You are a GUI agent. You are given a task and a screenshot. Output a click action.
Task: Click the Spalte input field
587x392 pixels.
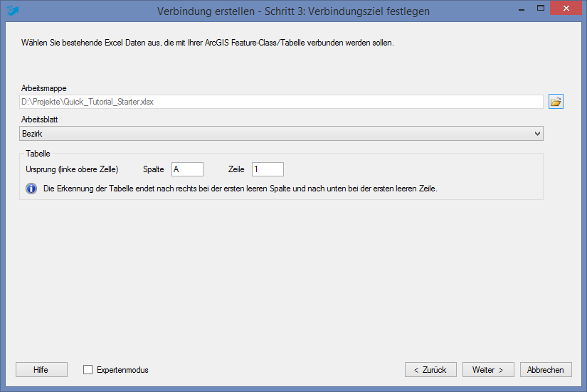pos(187,169)
